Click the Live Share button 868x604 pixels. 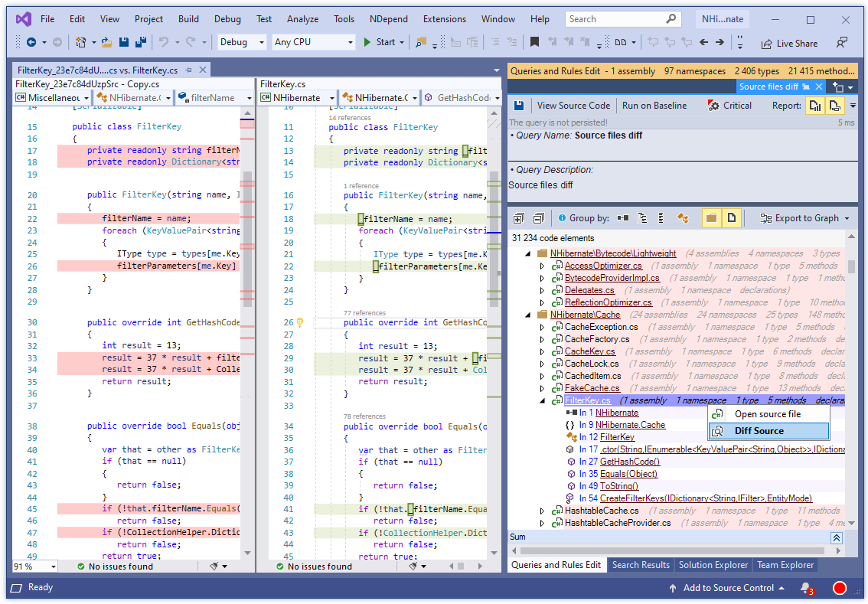point(789,43)
